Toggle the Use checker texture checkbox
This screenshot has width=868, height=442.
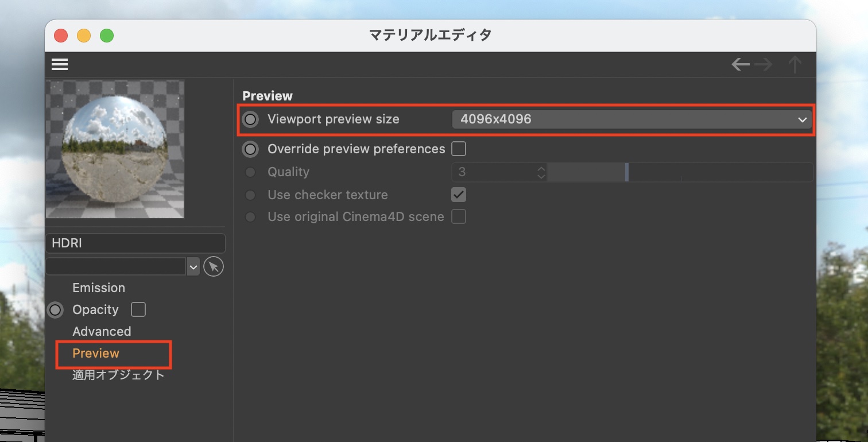459,195
